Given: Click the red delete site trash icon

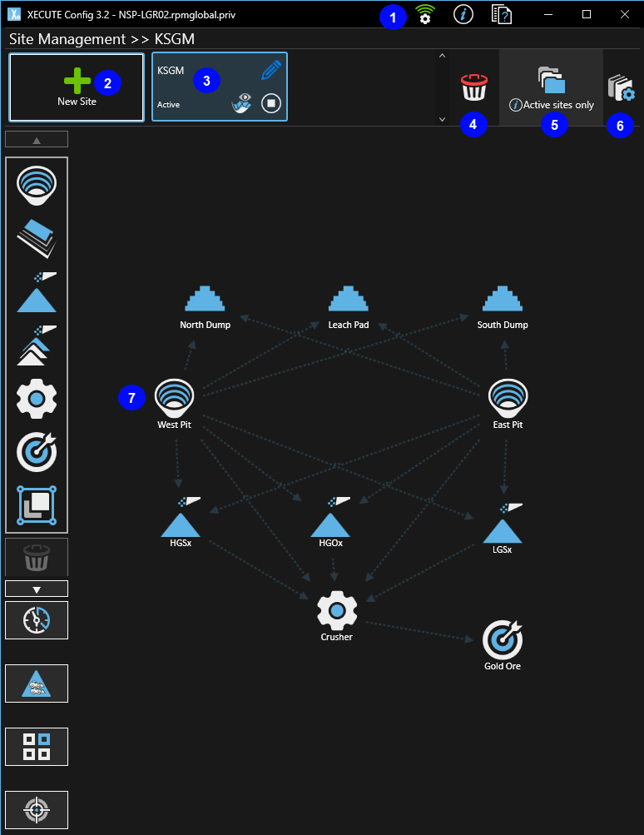Looking at the screenshot, I should [x=473, y=87].
